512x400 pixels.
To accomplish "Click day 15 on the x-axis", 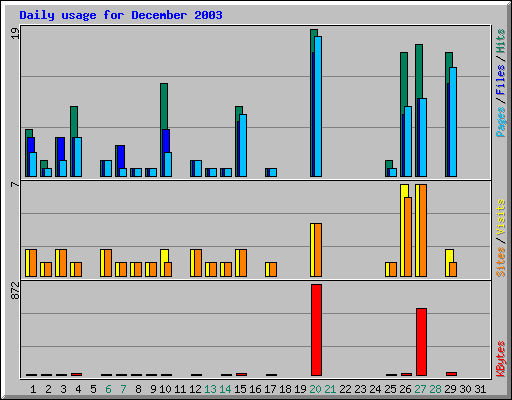I will point(240,389).
